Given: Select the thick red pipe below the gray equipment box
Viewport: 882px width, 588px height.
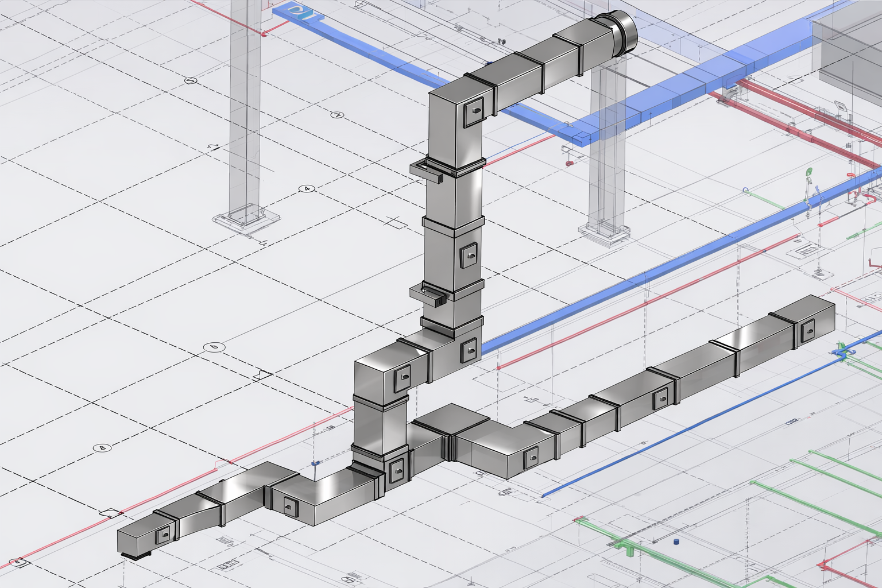Looking at the screenshot, I should click(x=804, y=115).
